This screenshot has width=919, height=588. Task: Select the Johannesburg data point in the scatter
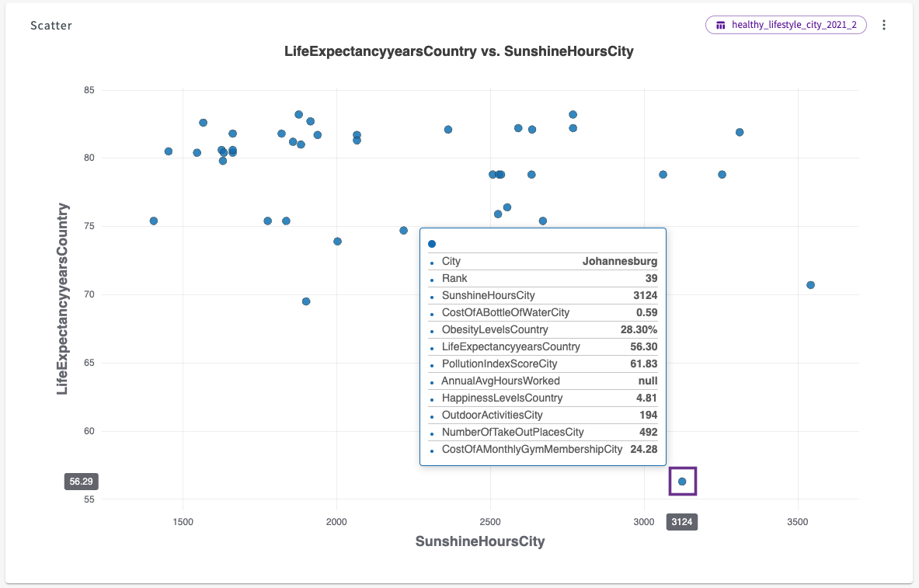click(x=682, y=482)
